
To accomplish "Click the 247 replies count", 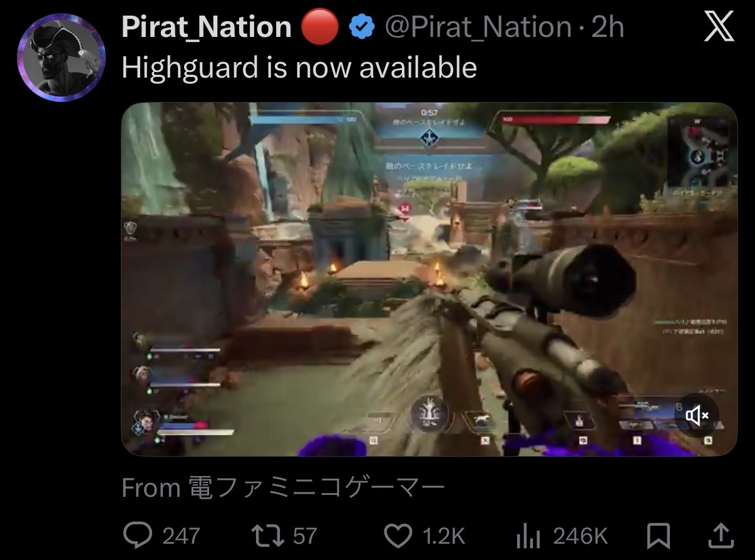I will (182, 536).
